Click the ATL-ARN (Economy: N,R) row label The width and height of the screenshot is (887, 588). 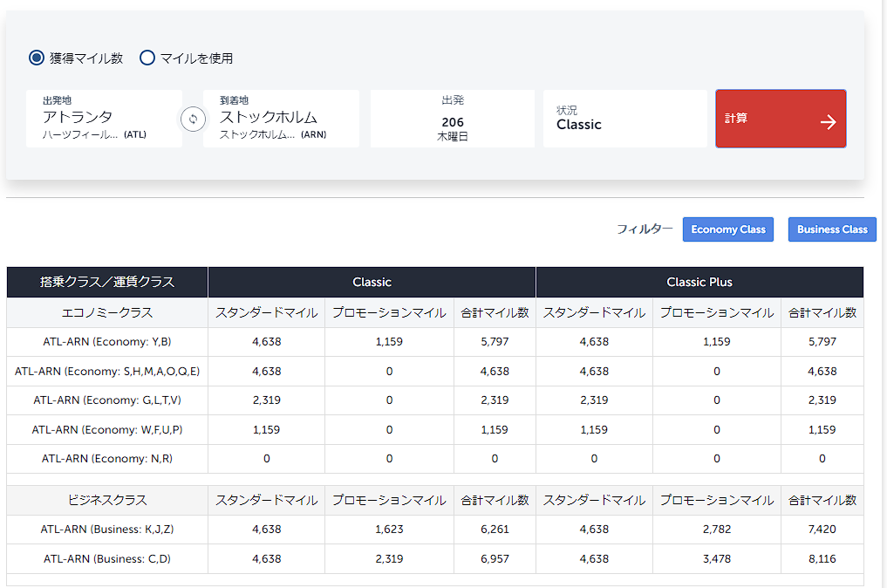coord(107,459)
